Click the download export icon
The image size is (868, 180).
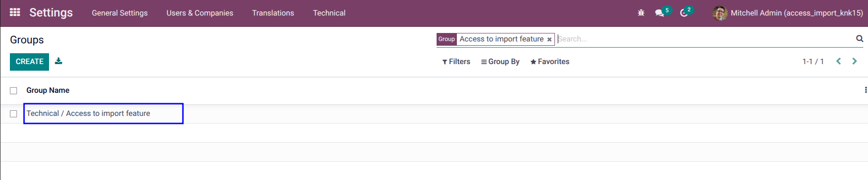(x=58, y=61)
